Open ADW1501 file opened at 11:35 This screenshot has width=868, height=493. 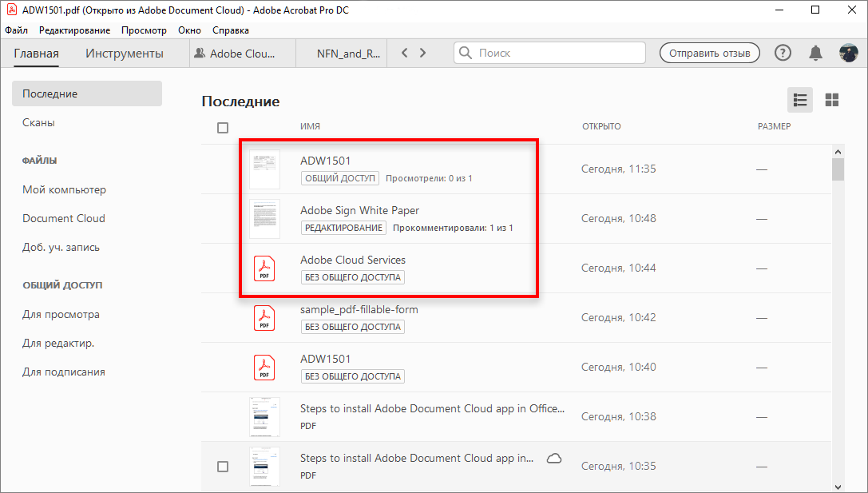click(325, 161)
